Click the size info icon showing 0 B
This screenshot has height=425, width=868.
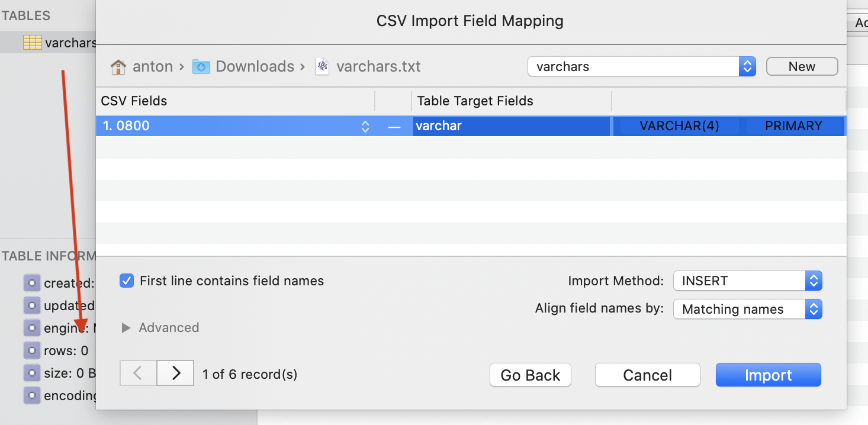tap(31, 373)
